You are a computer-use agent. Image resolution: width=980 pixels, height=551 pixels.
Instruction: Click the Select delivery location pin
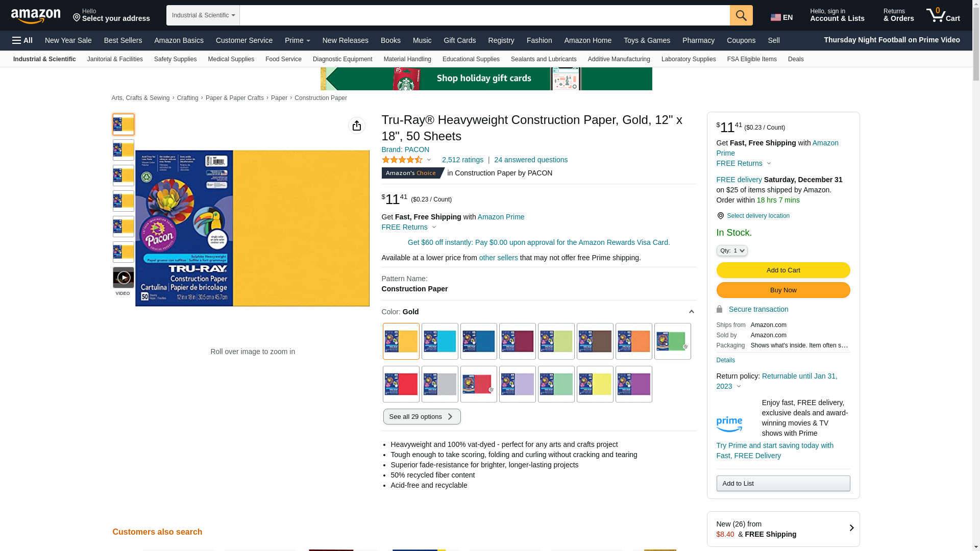coord(720,216)
